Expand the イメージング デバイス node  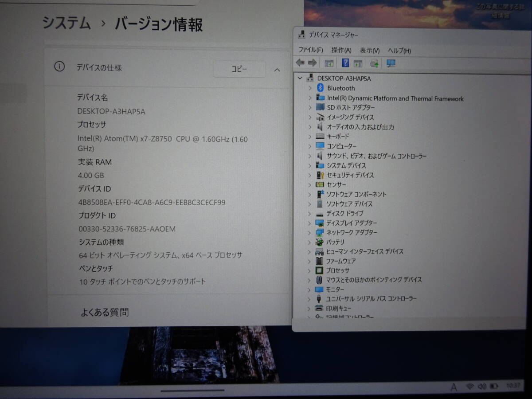(310, 117)
